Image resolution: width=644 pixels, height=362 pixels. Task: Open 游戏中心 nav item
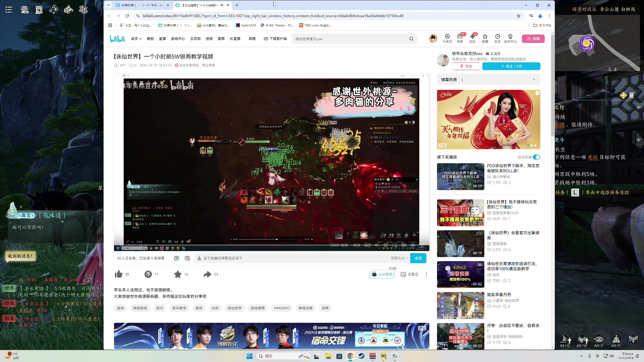(x=178, y=39)
